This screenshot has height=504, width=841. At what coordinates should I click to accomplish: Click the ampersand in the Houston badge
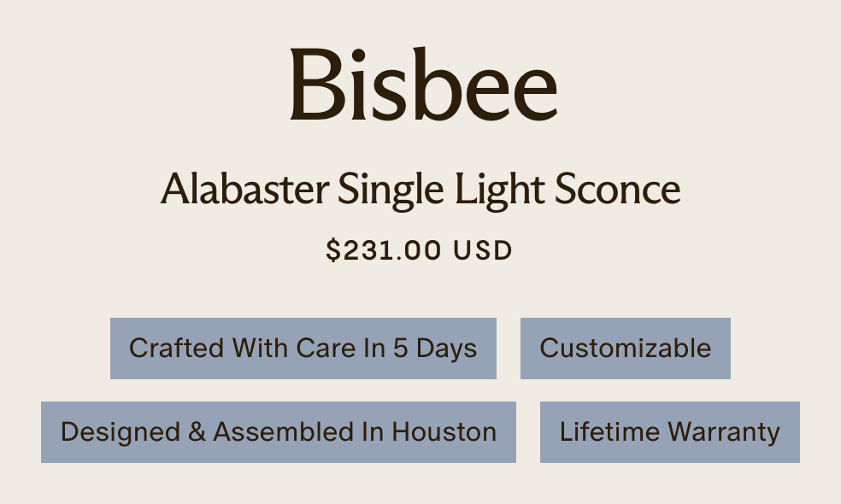[x=197, y=432]
